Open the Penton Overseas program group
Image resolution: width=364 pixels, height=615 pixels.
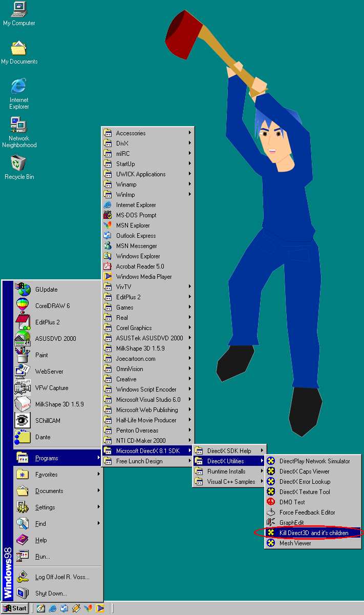(x=148, y=430)
